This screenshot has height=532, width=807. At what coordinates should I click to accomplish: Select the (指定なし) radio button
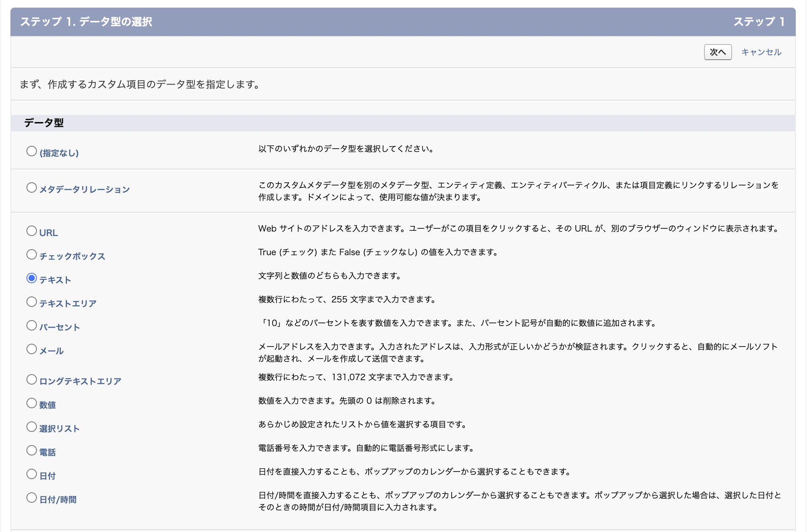[x=32, y=151]
